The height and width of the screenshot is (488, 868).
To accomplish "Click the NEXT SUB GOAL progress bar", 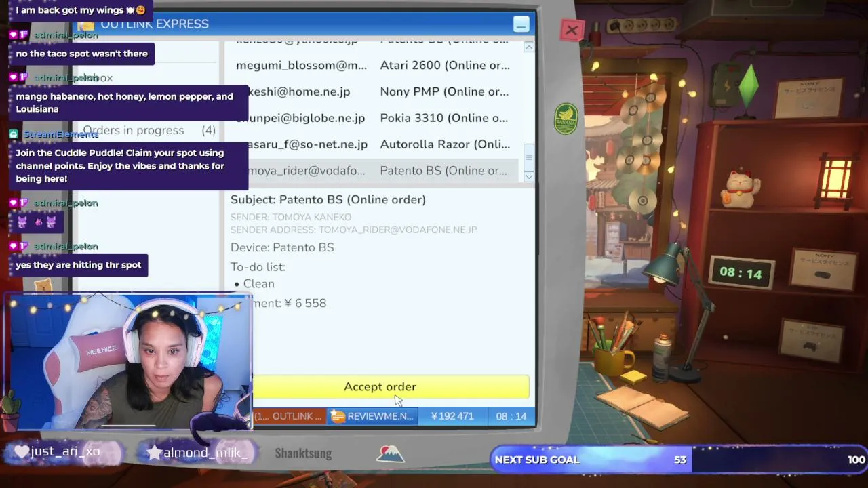I will [678, 460].
